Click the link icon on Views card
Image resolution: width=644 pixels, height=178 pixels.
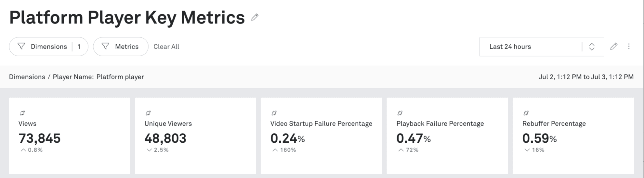coord(22,113)
